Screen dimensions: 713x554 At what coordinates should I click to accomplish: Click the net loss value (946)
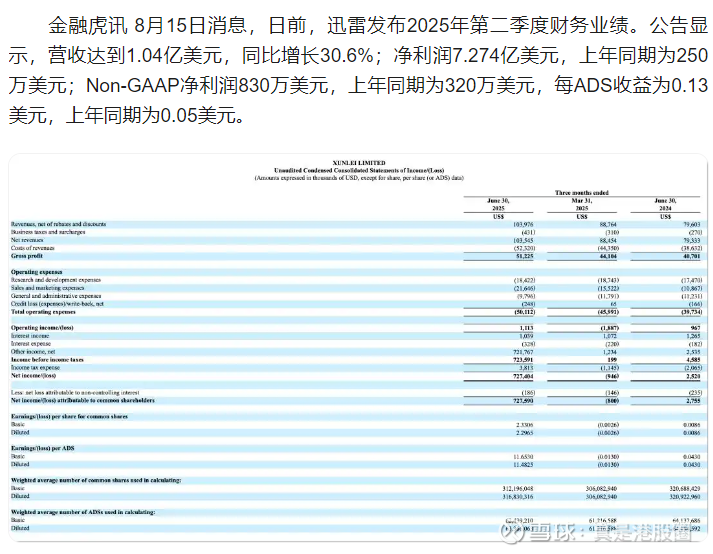coord(612,376)
